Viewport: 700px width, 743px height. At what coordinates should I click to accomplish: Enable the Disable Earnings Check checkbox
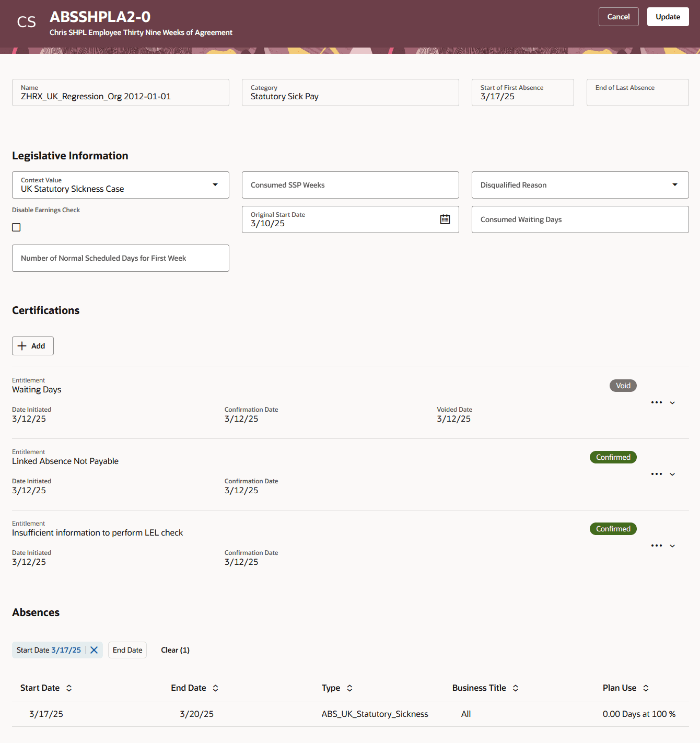[x=16, y=227]
